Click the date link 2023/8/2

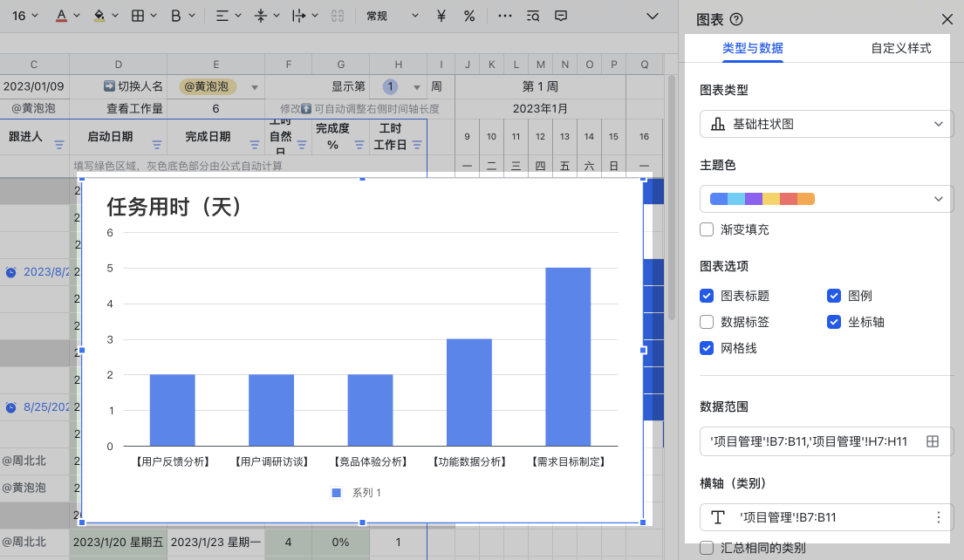(46, 271)
